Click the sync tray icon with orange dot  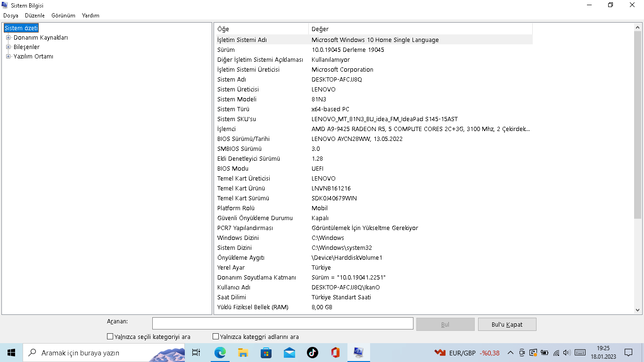[533, 353]
